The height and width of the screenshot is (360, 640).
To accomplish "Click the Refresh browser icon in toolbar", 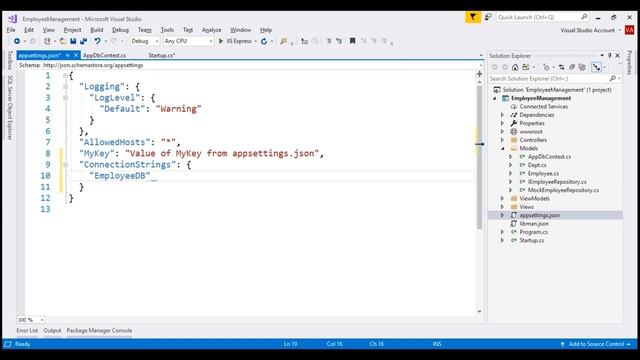I will pyautogui.click(x=264, y=41).
